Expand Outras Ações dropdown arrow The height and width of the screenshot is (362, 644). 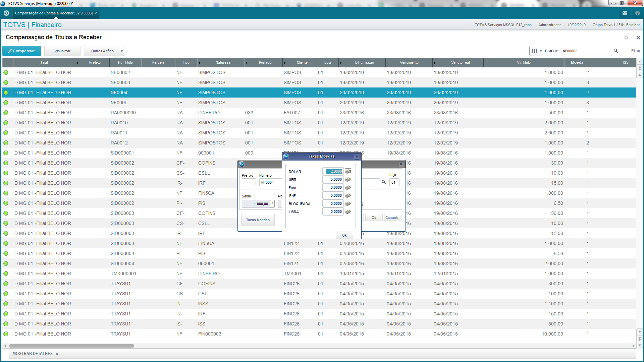(121, 51)
